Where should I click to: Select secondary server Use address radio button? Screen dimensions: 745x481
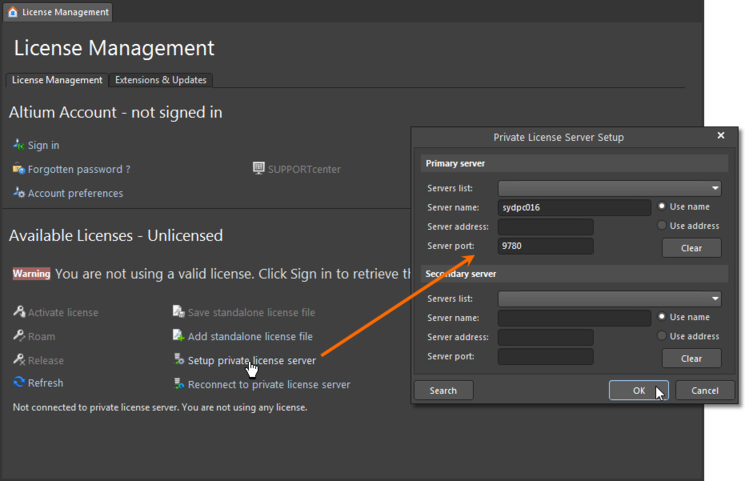[662, 336]
